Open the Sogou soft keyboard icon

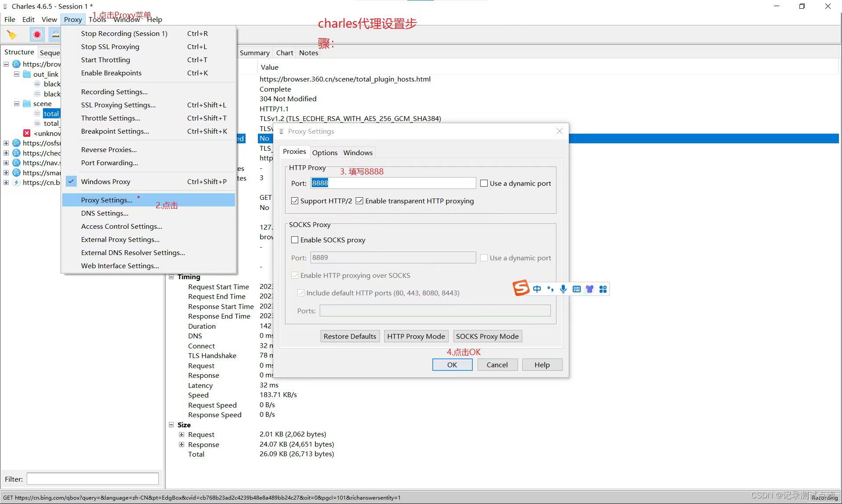pyautogui.click(x=576, y=289)
